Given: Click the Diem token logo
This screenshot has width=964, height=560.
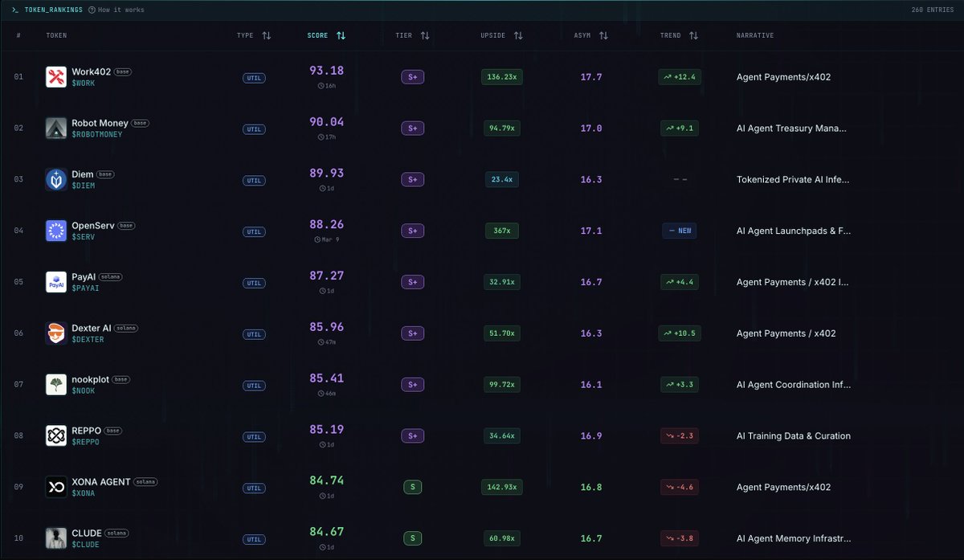Looking at the screenshot, I should (55, 179).
